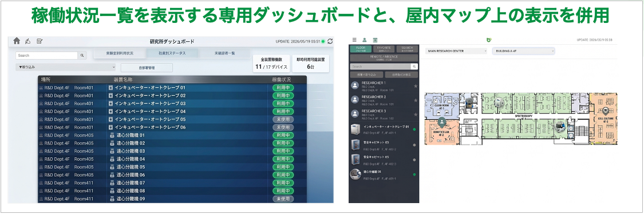This screenshot has width=644, height=214.
Task: Switch to 社員別ステータス tab
Action: 172,53
